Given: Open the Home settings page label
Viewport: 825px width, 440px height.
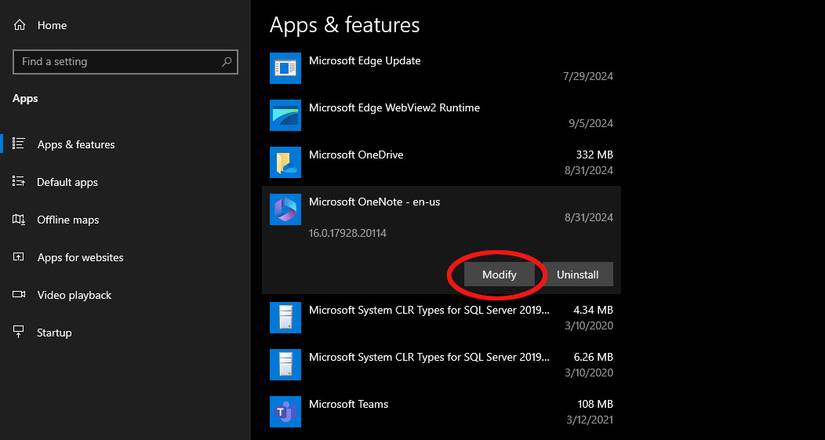Looking at the screenshot, I should coord(52,25).
